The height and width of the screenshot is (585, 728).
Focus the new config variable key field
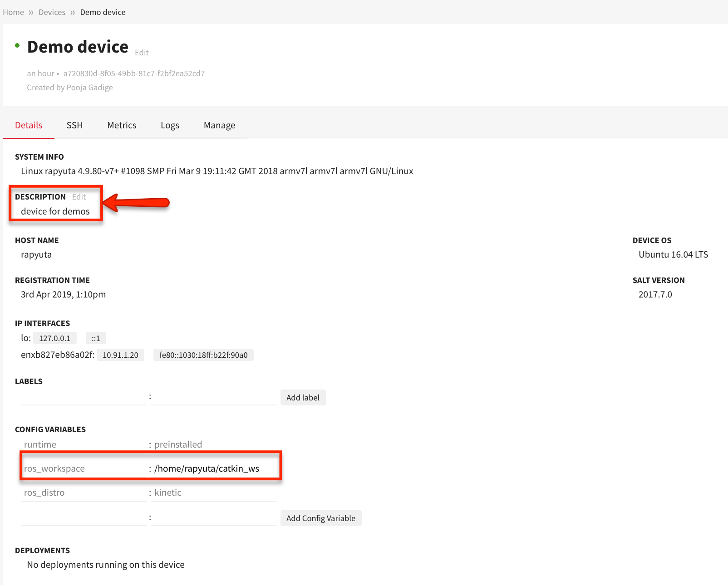click(84, 518)
